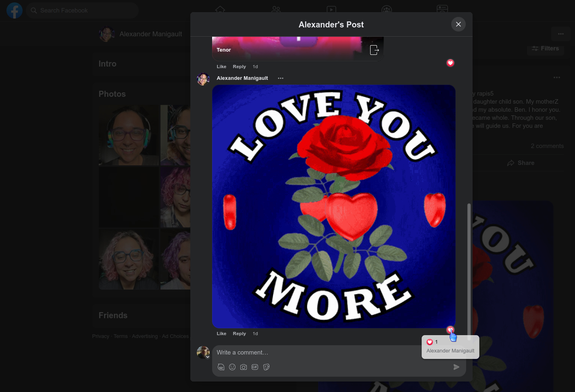The image size is (575, 392).
Task: Open the emoji picker in comment box
Action: coord(232,367)
